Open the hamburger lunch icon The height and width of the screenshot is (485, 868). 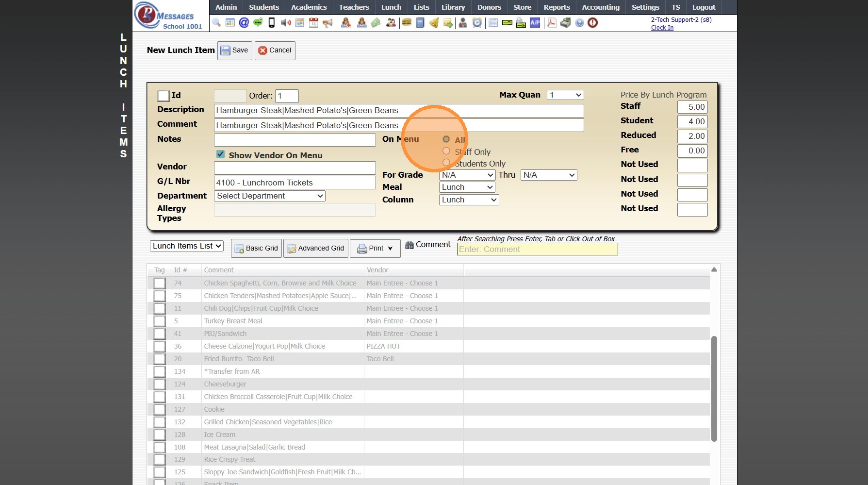[407, 23]
